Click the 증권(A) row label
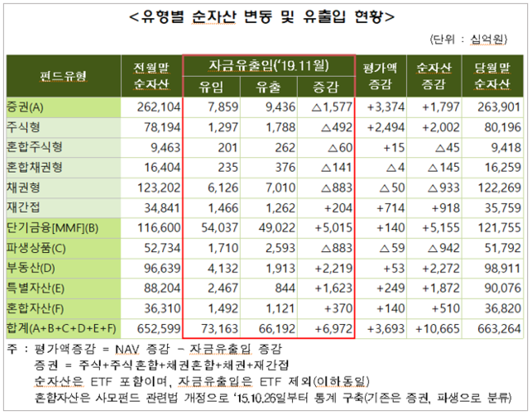532x415 pixels. (x=29, y=108)
